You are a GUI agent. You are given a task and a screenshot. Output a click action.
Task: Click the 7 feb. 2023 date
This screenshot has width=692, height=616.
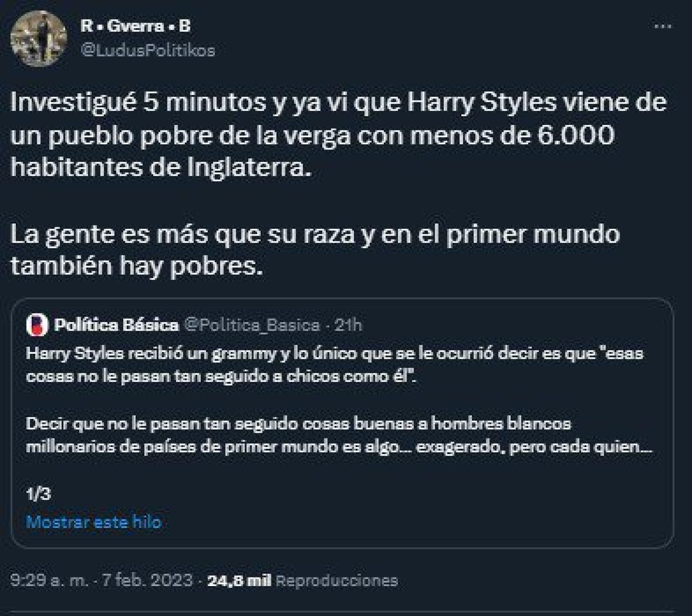coord(148,580)
